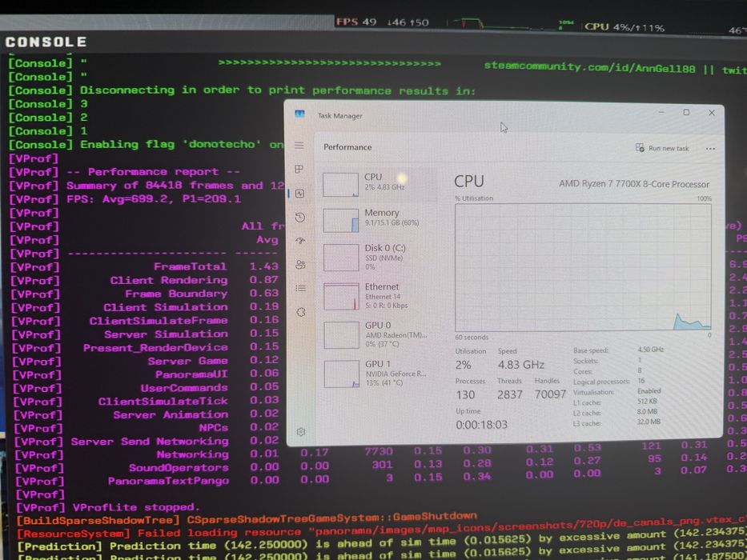
Task: Click 'Disconnecting in order to print' console line
Action: [278, 90]
